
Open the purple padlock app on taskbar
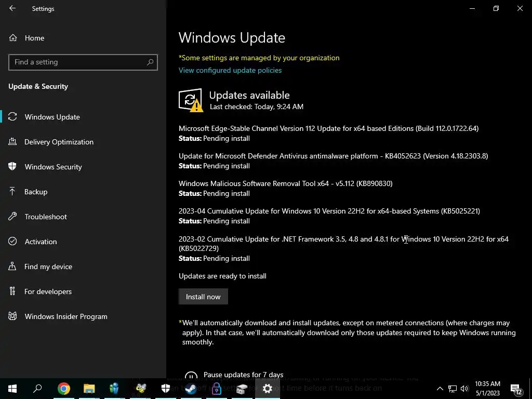tap(217, 389)
